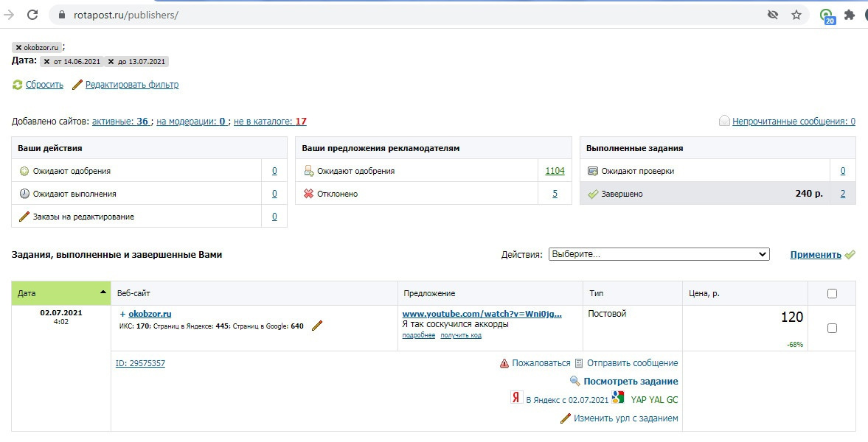Open count 0 for Ожидают проверки
Viewport: 868px width, 442px height.
click(843, 171)
